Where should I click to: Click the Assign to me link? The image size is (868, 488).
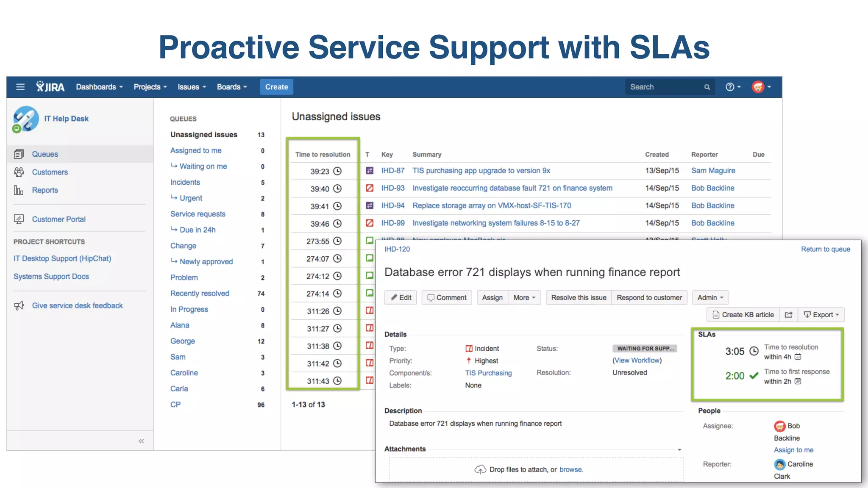(793, 450)
